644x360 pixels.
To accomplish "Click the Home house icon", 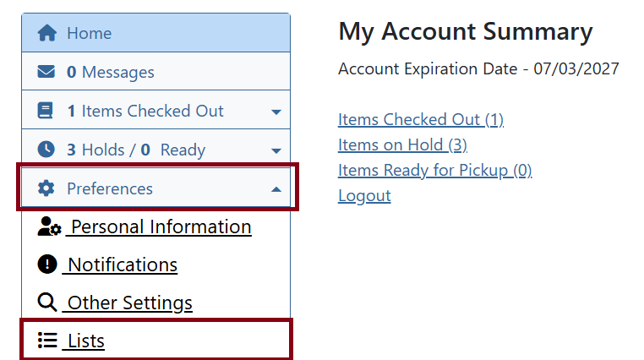I will (x=46, y=33).
